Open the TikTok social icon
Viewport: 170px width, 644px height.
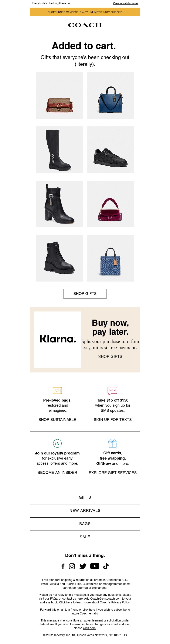click(106, 566)
